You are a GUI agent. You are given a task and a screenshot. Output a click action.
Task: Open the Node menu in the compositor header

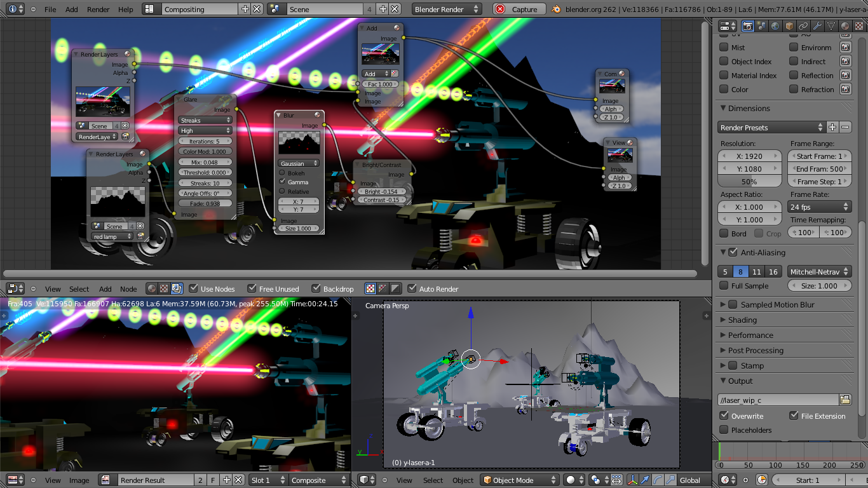128,288
